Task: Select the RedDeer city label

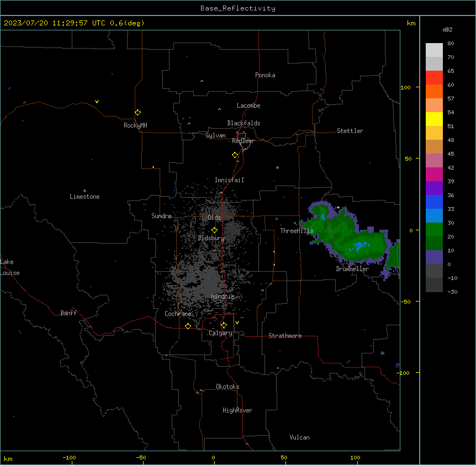Action: 243,141
